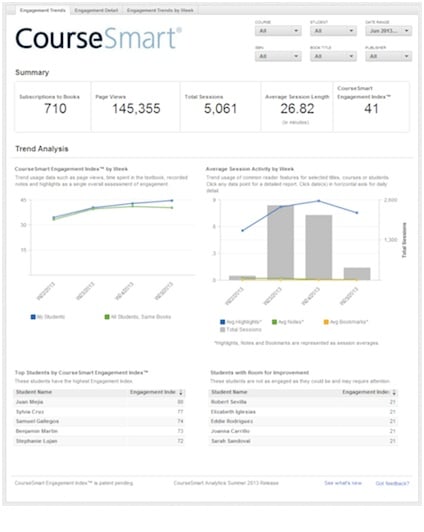Open the Got feedback? link
Screen dimensions: 424x532
coord(392,483)
